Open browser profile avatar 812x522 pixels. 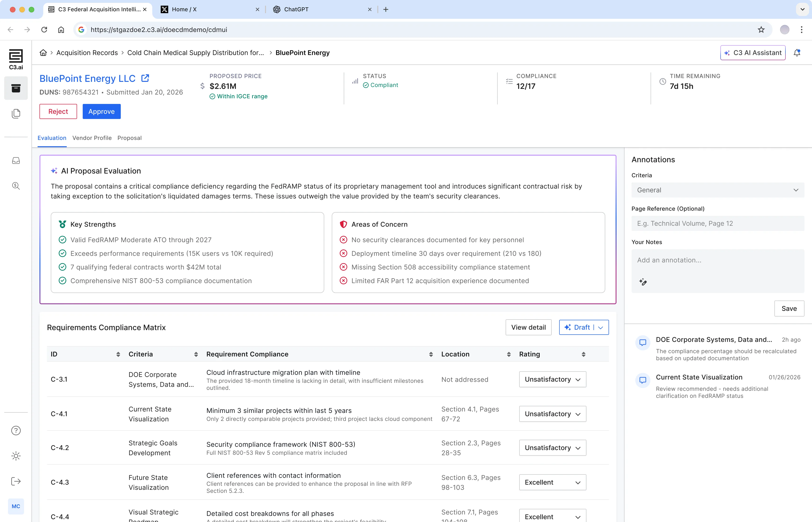click(785, 29)
